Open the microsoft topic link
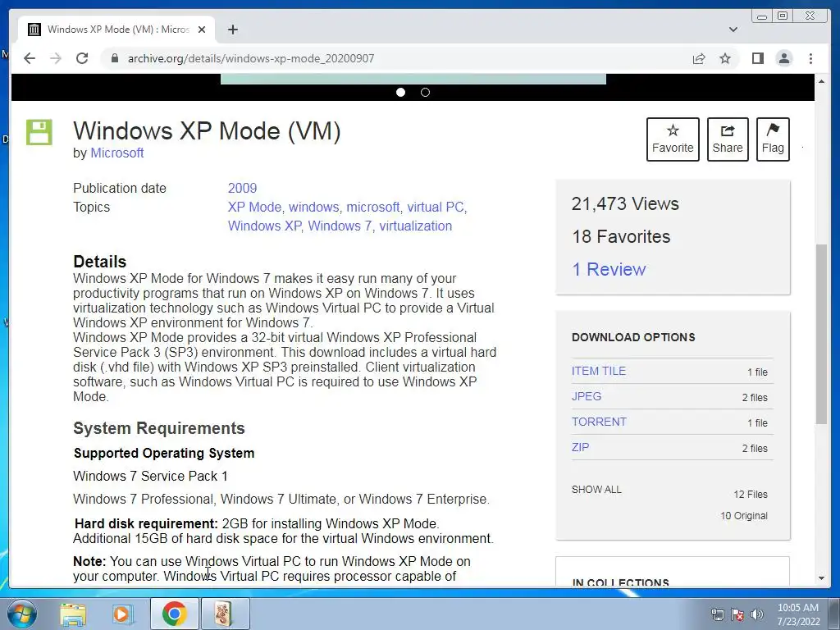The width and height of the screenshot is (840, 630). coord(373,207)
